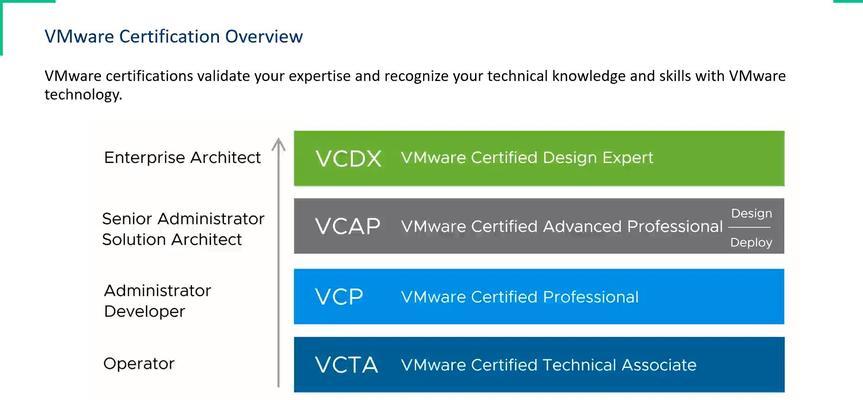This screenshot has width=863, height=400.
Task: Click the Enterprise Architect role label
Action: [x=182, y=158]
